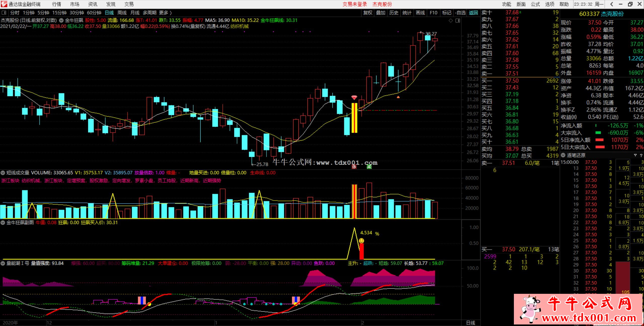This screenshot has height=326, width=644.
Task: Click the 统计 statistics button
Action: [x=407, y=13]
